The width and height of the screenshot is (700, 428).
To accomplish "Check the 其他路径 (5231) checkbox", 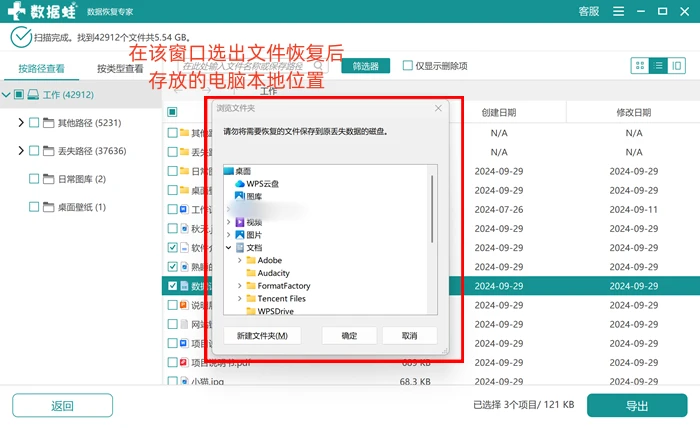I will 34,122.
